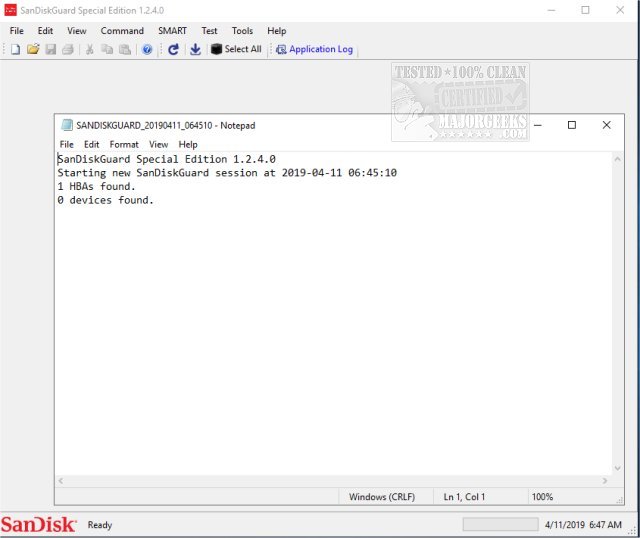Click the empty progress bar in status bar
The width and height of the screenshot is (640, 538).
pos(500,525)
